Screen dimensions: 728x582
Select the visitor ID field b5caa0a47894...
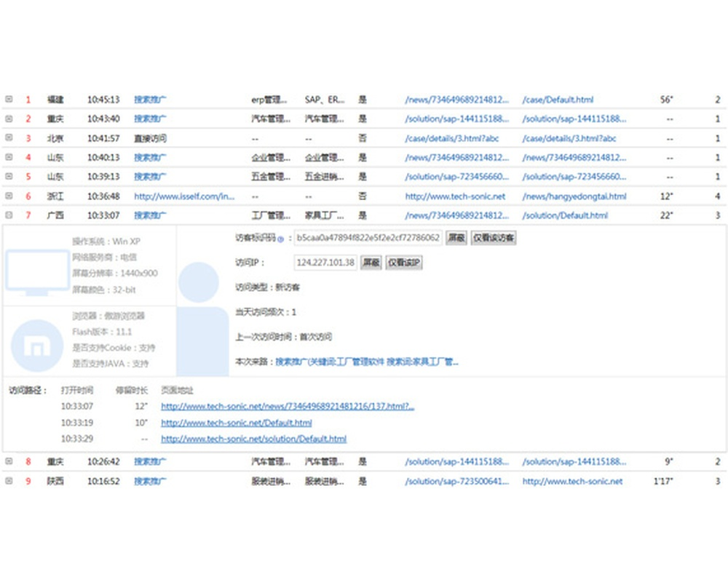pyautogui.click(x=368, y=238)
